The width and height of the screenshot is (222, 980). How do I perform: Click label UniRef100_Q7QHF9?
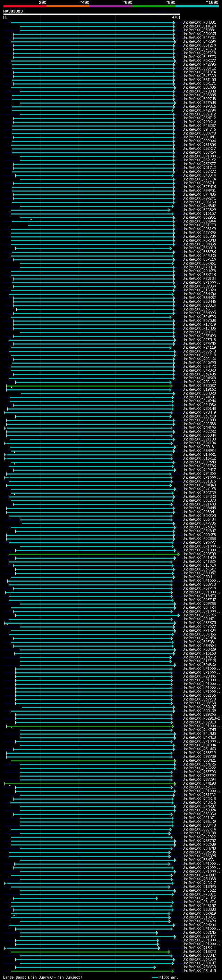[199, 412]
